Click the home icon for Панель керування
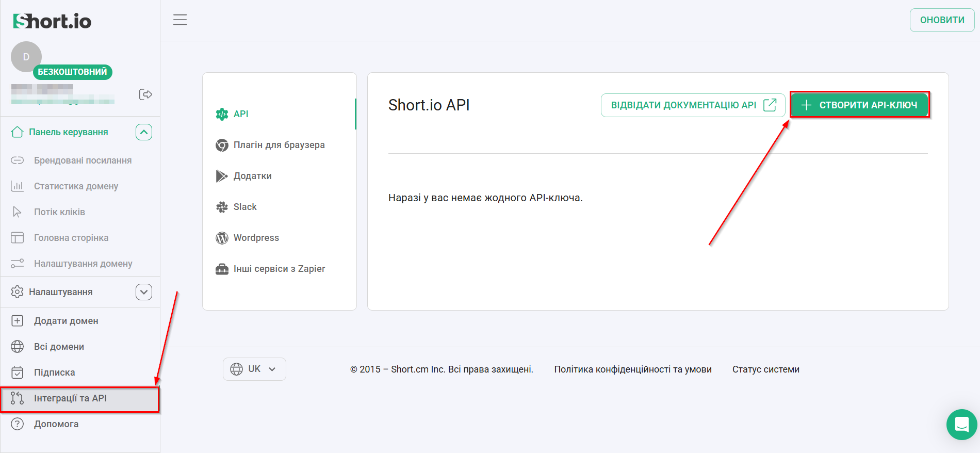The image size is (980, 453). (17, 132)
